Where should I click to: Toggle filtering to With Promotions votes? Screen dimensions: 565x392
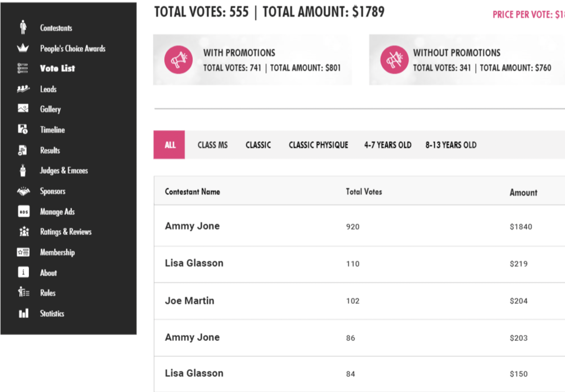[x=252, y=59]
